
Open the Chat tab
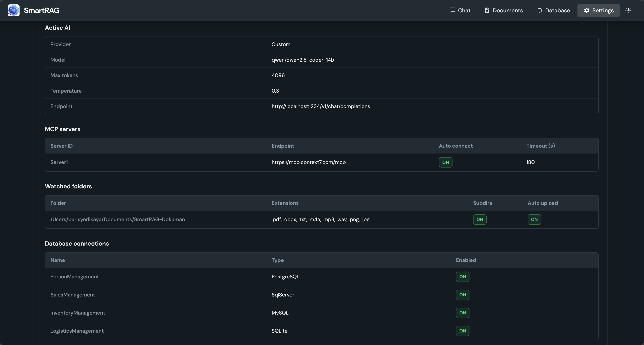(460, 10)
